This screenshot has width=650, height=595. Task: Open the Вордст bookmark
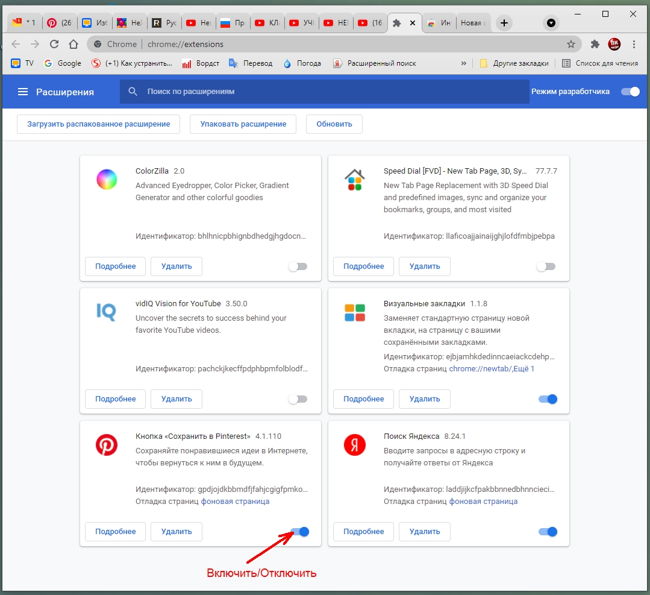(201, 63)
